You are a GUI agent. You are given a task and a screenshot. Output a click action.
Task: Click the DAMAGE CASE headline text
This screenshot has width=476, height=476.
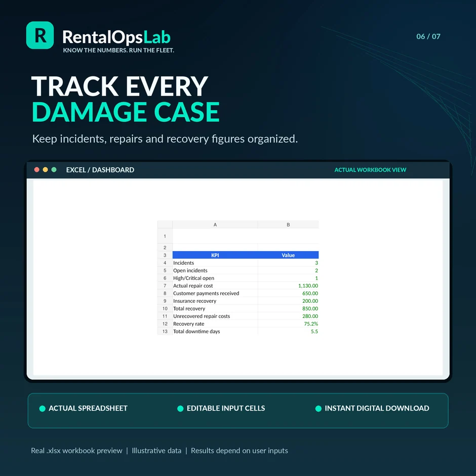[x=126, y=112]
